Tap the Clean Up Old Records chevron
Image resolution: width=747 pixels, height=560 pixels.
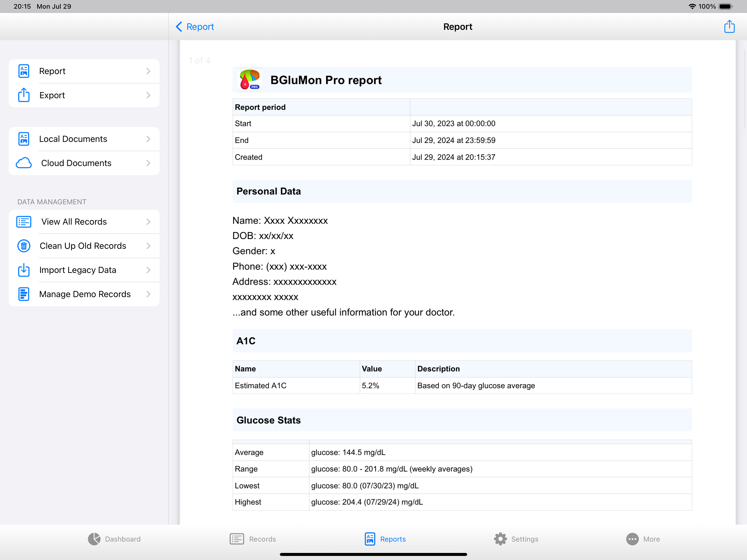pyautogui.click(x=148, y=246)
